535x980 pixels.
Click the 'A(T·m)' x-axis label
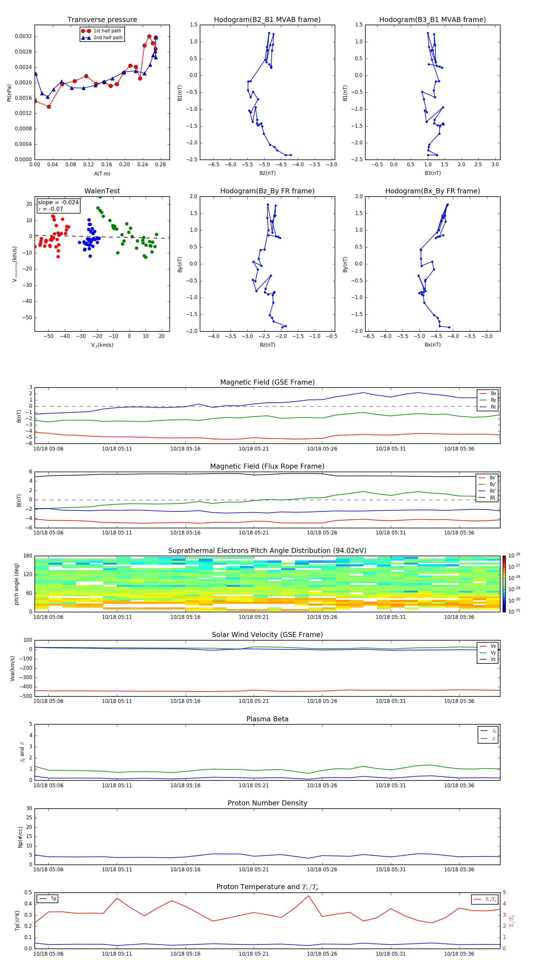point(102,173)
